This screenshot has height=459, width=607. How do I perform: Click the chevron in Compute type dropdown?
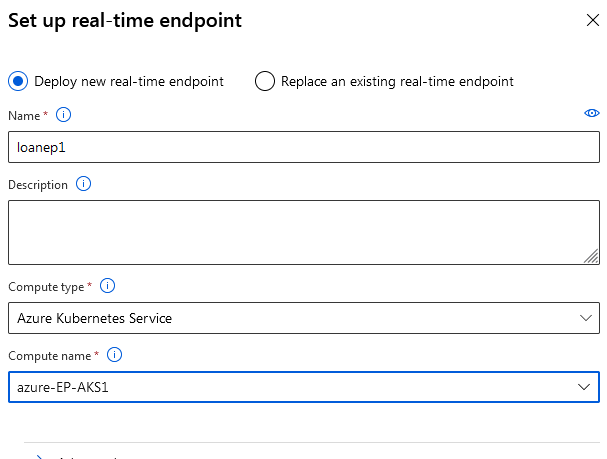(x=586, y=318)
